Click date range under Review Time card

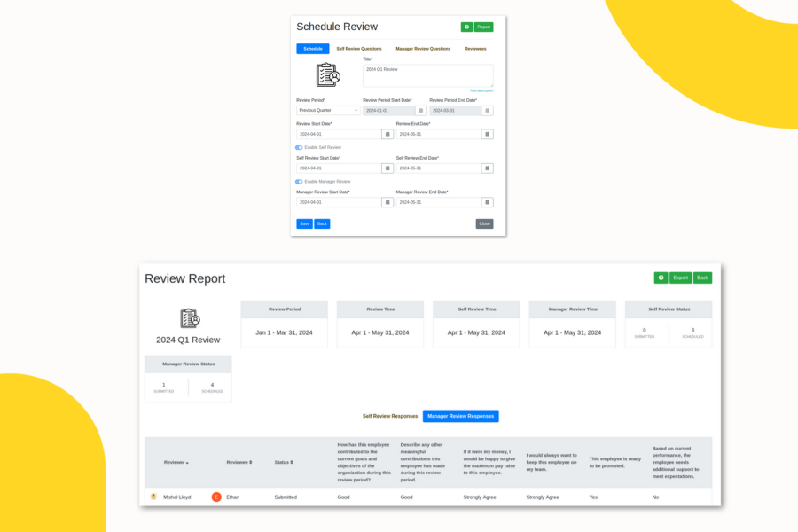[380, 333]
